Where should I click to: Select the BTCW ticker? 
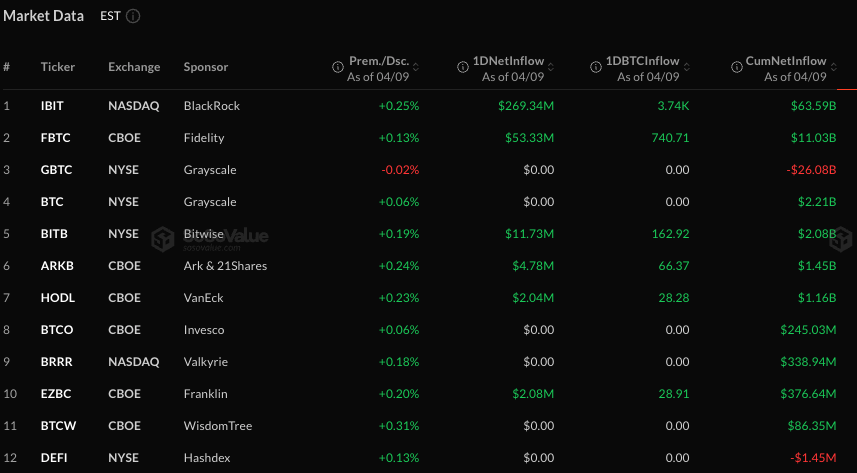click(58, 425)
